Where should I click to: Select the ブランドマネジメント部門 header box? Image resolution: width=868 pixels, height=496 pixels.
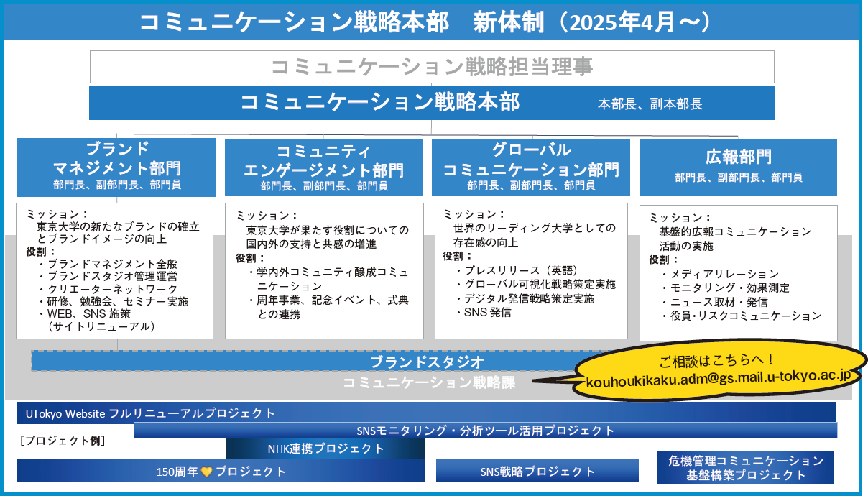[116, 167]
